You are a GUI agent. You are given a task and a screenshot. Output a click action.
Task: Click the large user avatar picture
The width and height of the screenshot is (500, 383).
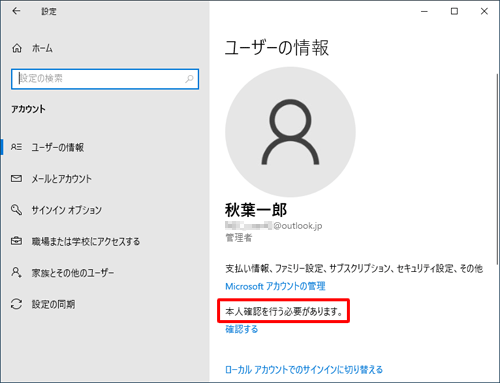pyautogui.click(x=290, y=132)
